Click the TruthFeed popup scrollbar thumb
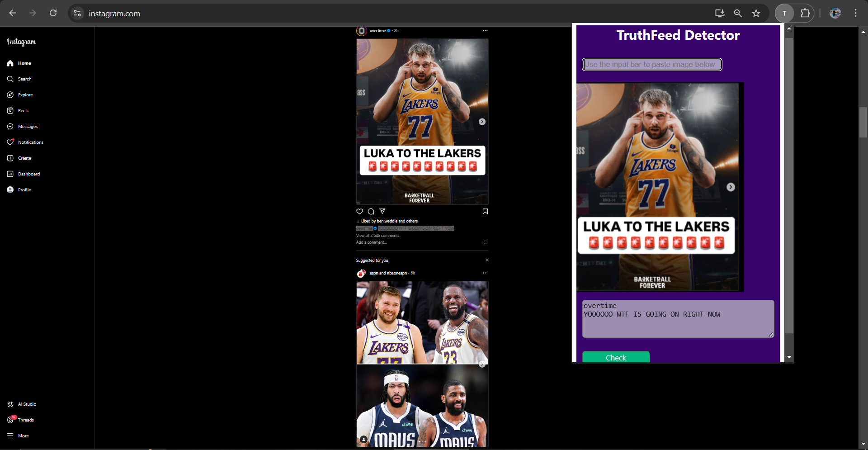Screen dimensions: 868x450 (789, 186)
